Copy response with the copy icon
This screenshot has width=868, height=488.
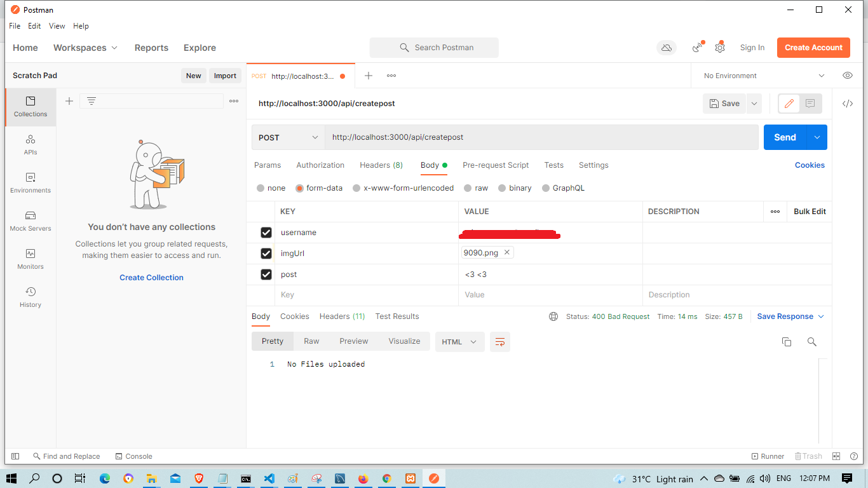pyautogui.click(x=787, y=342)
